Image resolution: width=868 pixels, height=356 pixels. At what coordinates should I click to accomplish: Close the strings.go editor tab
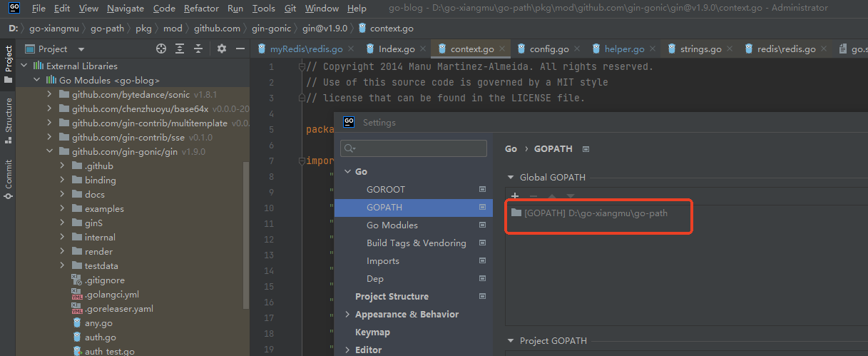(x=730, y=49)
